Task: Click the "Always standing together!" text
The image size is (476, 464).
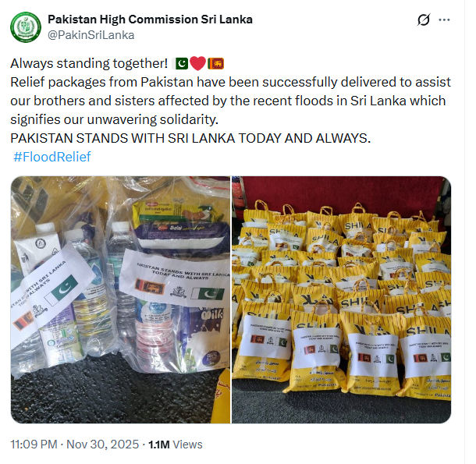Action: [x=89, y=64]
